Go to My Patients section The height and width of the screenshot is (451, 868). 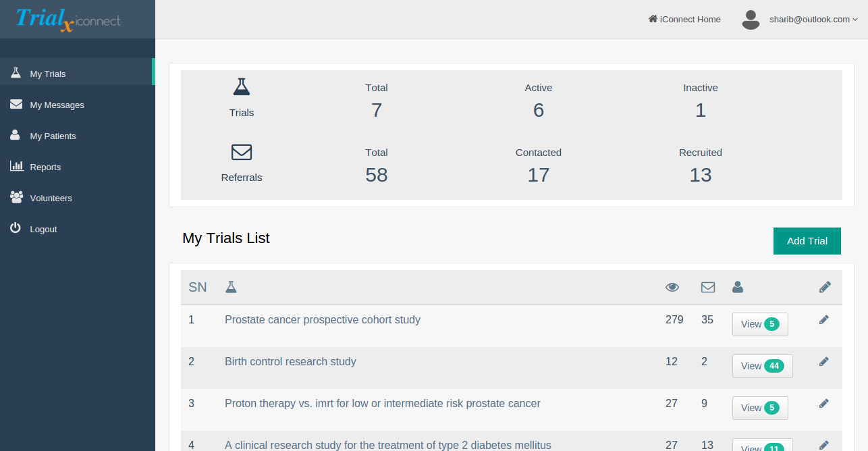(x=53, y=136)
